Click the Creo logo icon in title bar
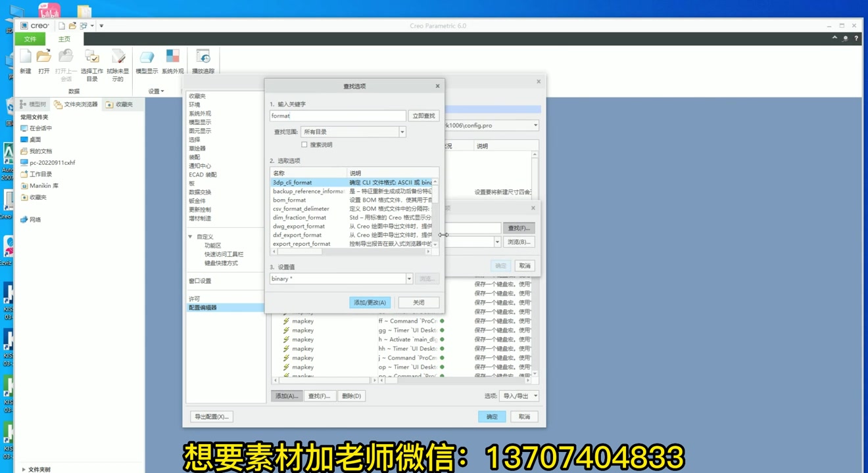 (24, 26)
